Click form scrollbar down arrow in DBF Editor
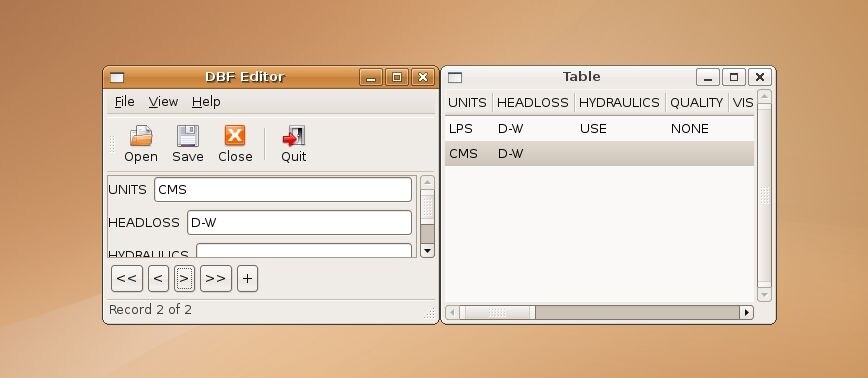The height and width of the screenshot is (378, 868). click(427, 251)
